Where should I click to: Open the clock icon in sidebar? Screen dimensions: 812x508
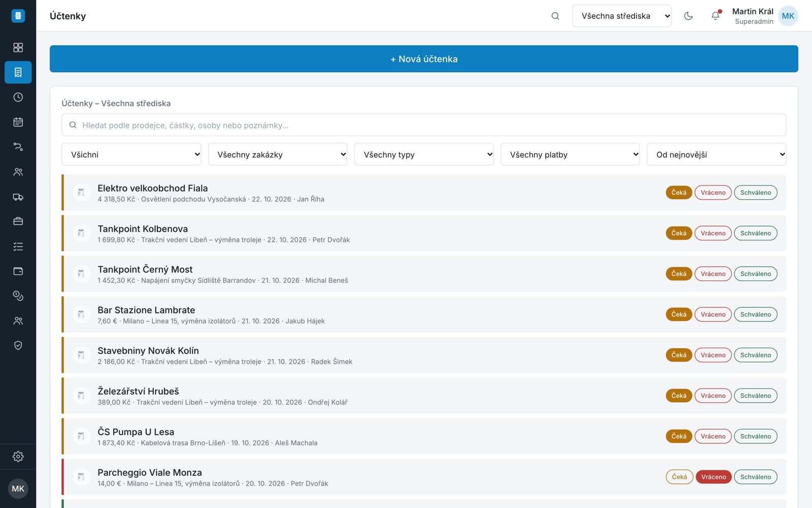[18, 97]
